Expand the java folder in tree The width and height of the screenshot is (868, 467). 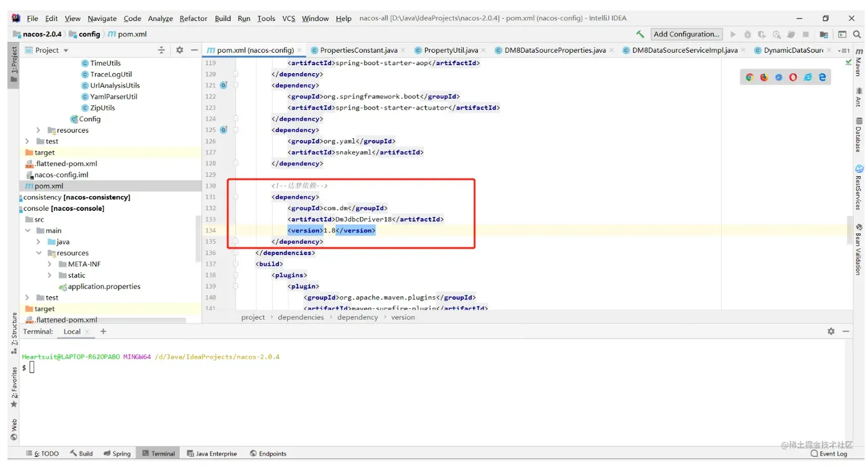coord(38,242)
